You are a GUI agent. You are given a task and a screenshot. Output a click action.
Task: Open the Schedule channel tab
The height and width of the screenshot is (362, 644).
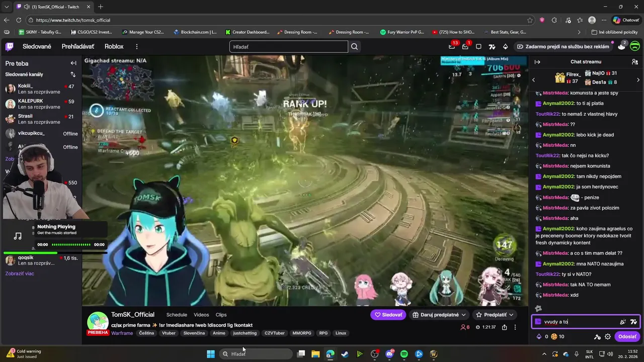177,315
